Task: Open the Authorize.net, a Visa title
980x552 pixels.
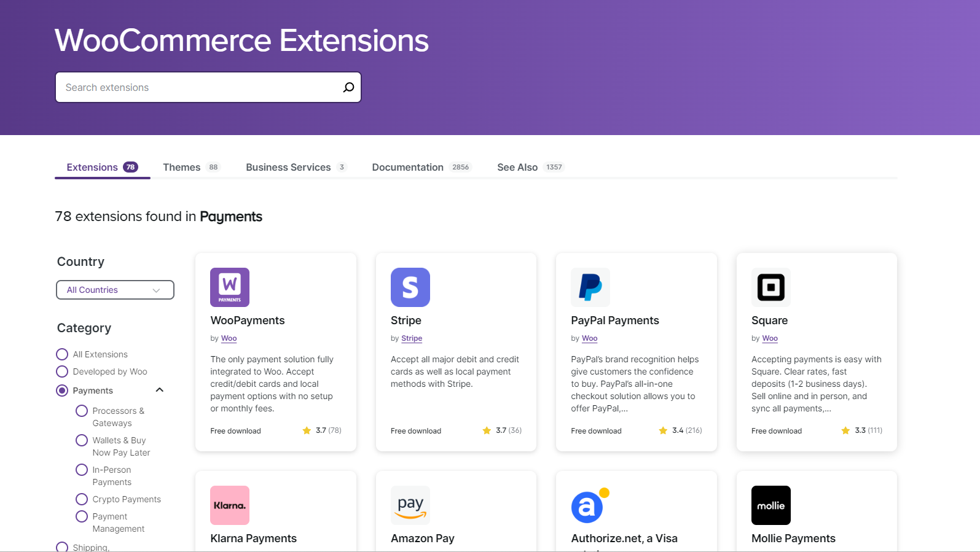Action: 624,538
